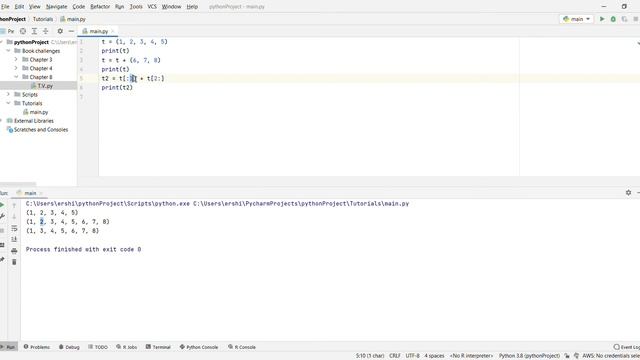
Task: Expand the Chapter 3 folder
Action: pyautogui.click(x=16, y=60)
